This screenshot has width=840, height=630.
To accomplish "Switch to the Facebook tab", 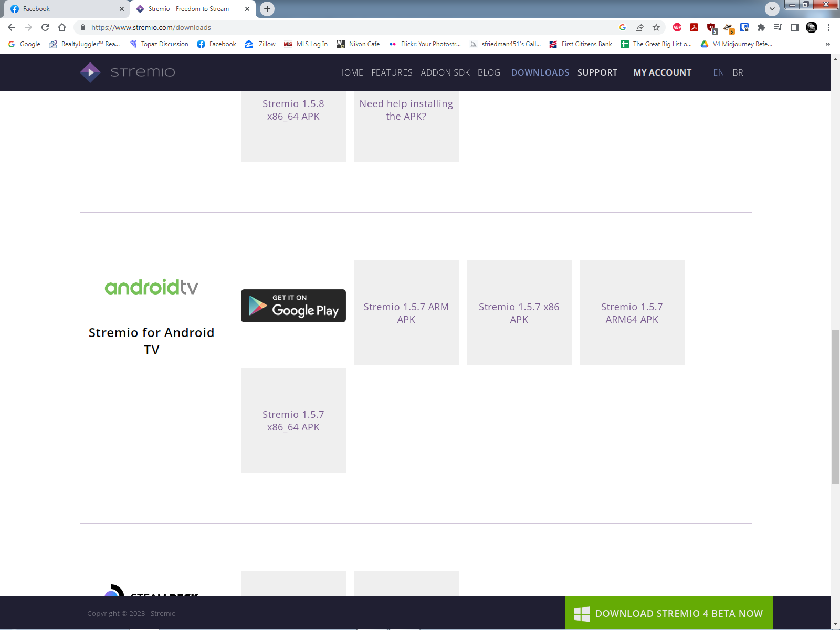I will tap(66, 9).
